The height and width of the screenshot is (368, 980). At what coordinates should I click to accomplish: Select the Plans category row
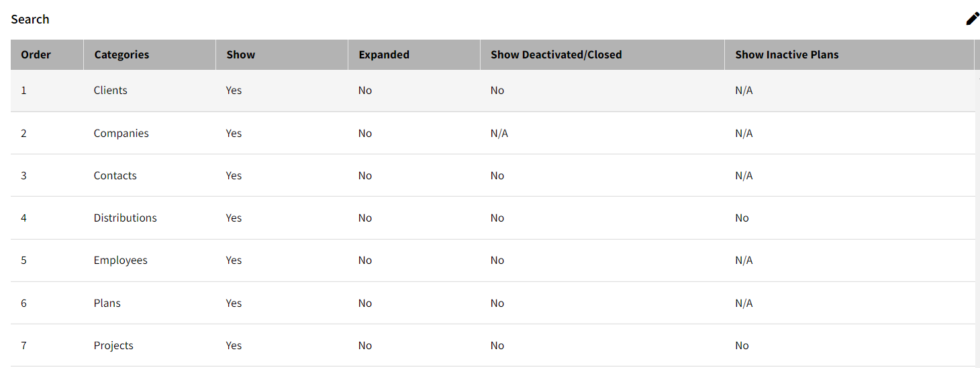coord(492,303)
